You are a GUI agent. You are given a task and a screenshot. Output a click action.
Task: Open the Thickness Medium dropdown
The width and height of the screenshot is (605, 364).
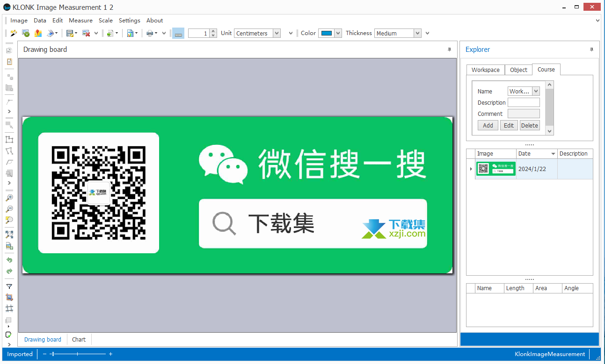(417, 33)
